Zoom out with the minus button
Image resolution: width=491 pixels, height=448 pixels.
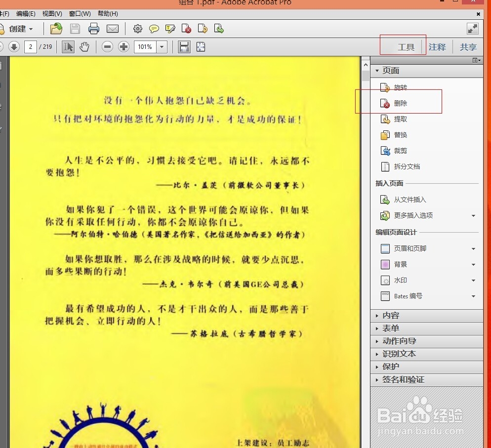pyautogui.click(x=107, y=47)
